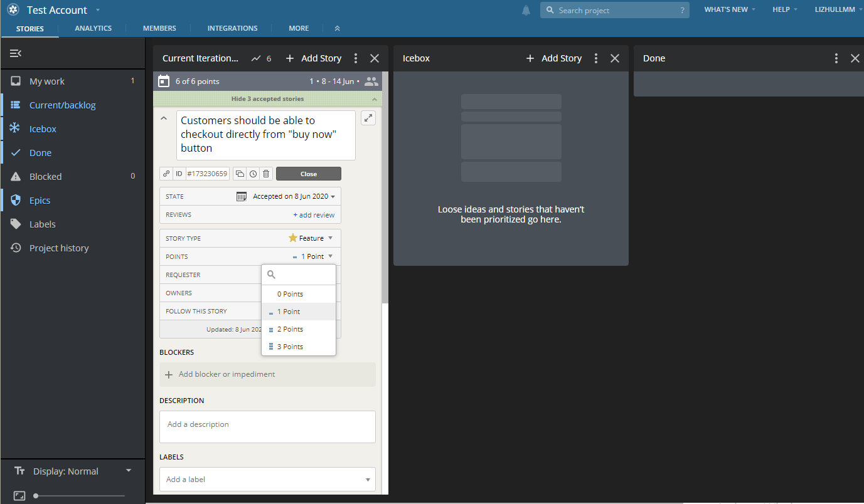Close the Done panel

point(855,58)
